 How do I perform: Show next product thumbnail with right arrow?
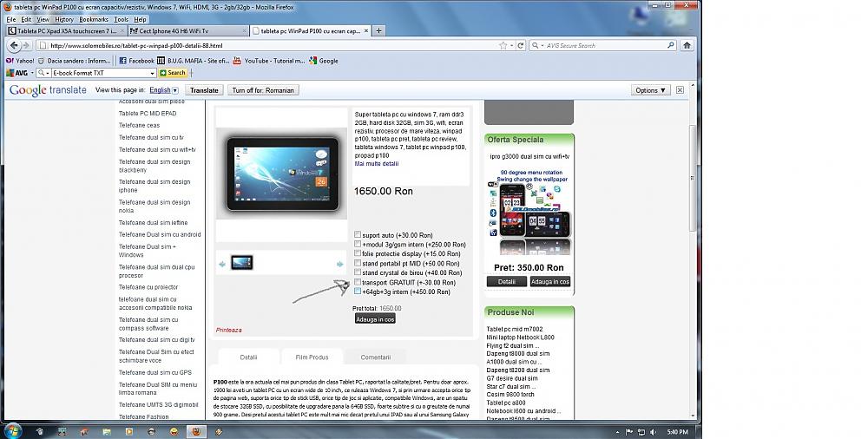[x=340, y=264]
